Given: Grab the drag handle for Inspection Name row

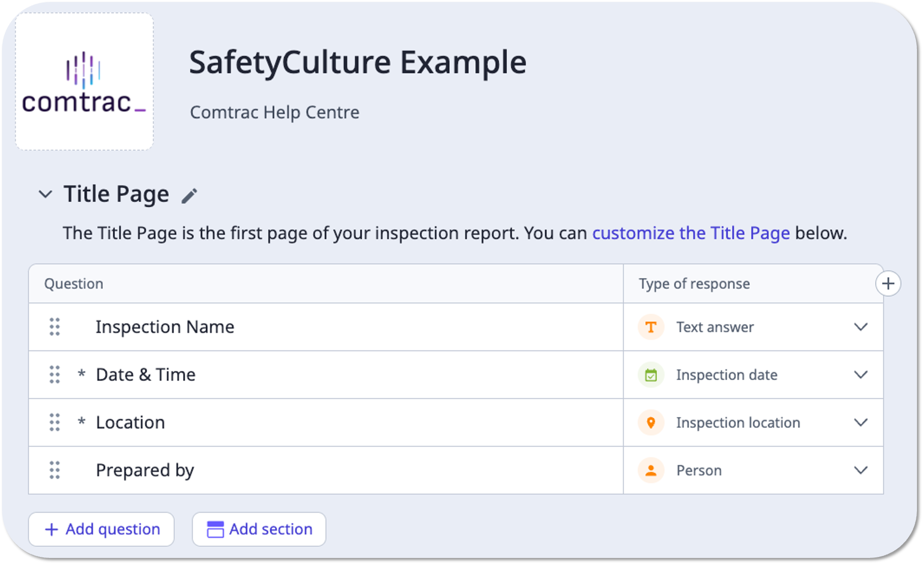Looking at the screenshot, I should point(55,327).
